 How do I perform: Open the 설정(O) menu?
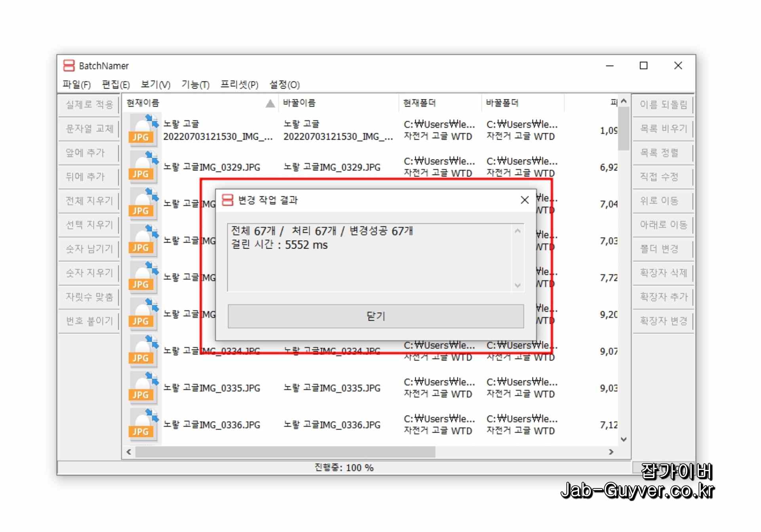tap(284, 85)
